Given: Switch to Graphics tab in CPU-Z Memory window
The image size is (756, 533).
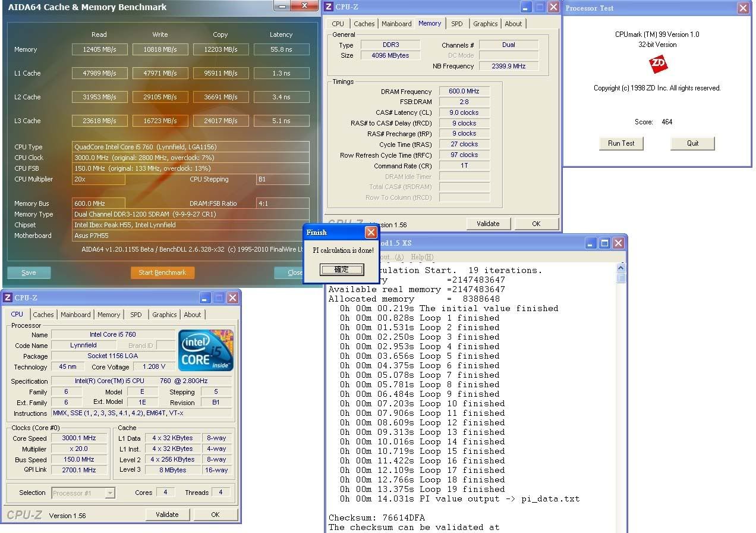Looking at the screenshot, I should [x=485, y=24].
